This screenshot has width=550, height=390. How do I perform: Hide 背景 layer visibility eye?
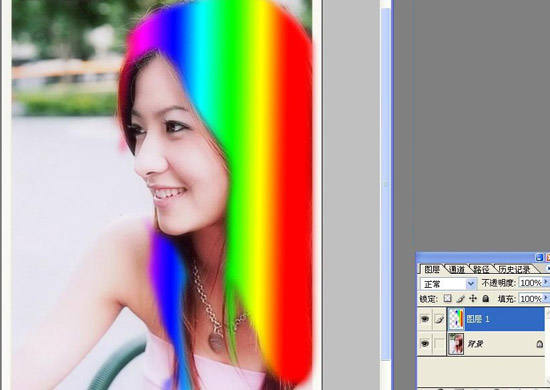click(x=425, y=344)
